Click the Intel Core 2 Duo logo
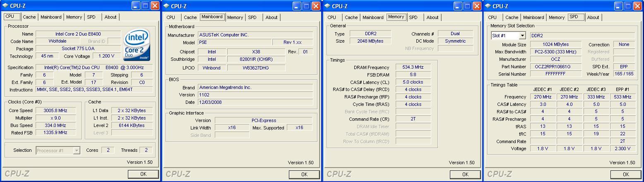Screen dimensions: 644x182 tap(137, 45)
